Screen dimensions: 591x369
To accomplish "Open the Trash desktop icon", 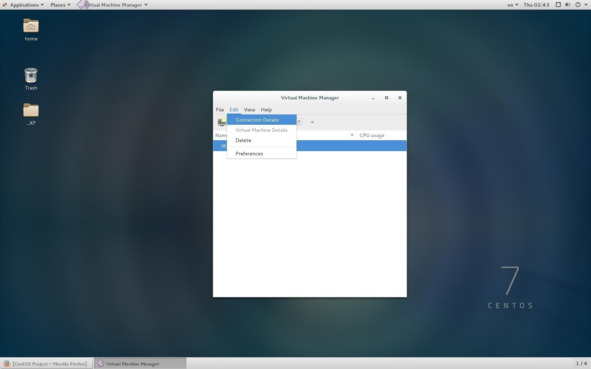I will pyautogui.click(x=31, y=78).
